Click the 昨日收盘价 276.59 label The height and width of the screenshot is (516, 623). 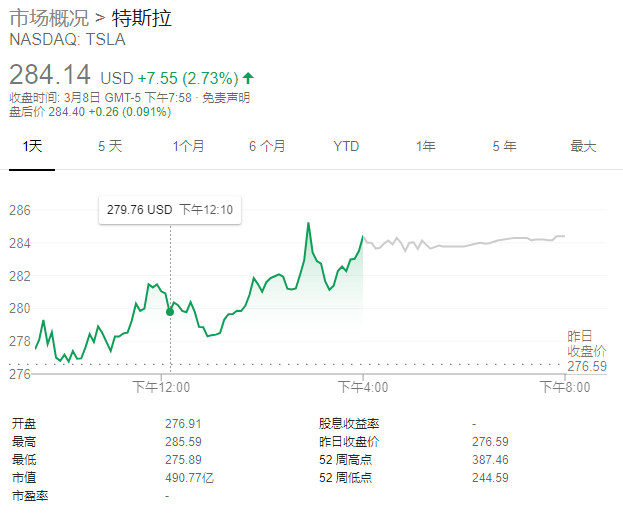587,350
